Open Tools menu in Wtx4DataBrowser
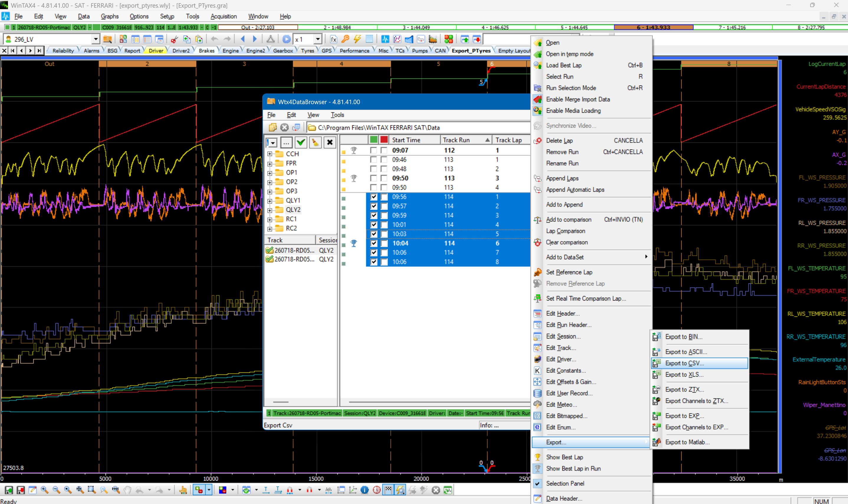848x504 pixels. click(x=337, y=115)
